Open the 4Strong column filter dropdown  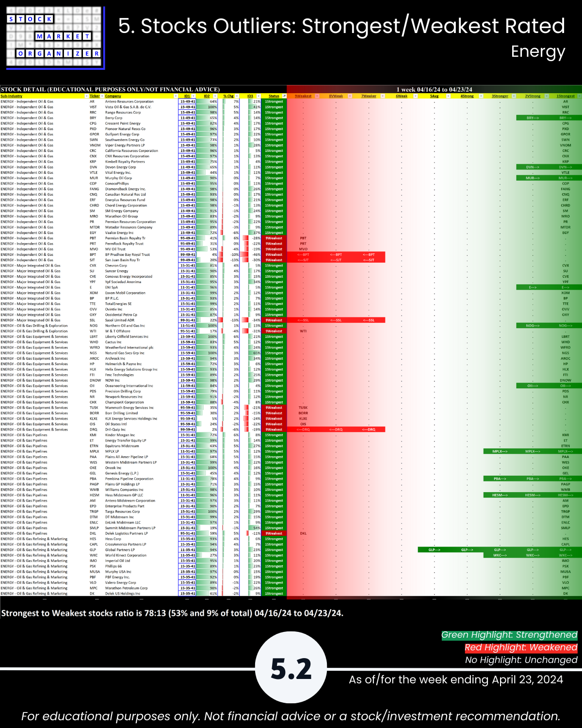(481, 96)
